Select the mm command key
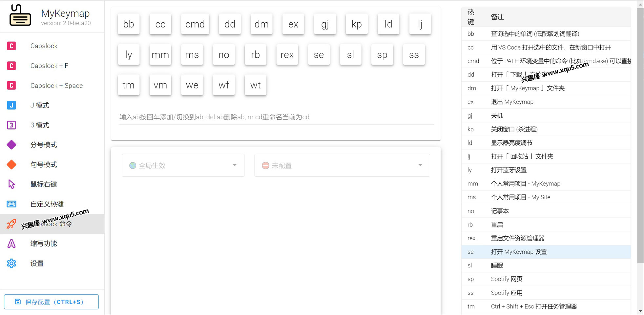This screenshot has height=315, width=644. tap(160, 54)
